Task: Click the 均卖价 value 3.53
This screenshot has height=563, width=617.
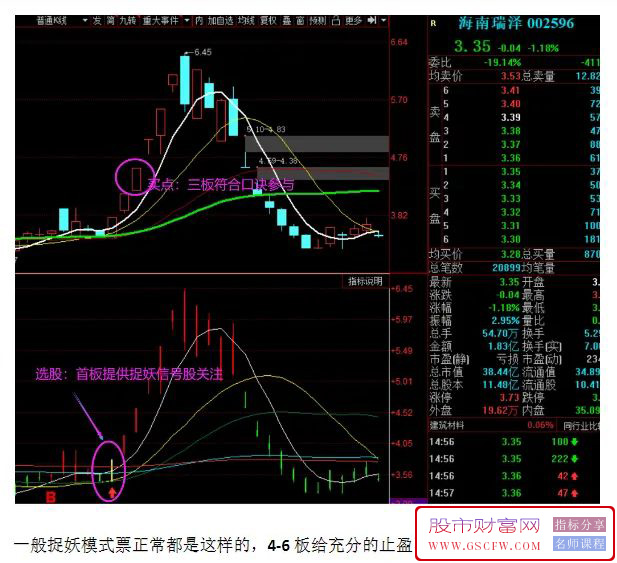Action: coord(511,76)
